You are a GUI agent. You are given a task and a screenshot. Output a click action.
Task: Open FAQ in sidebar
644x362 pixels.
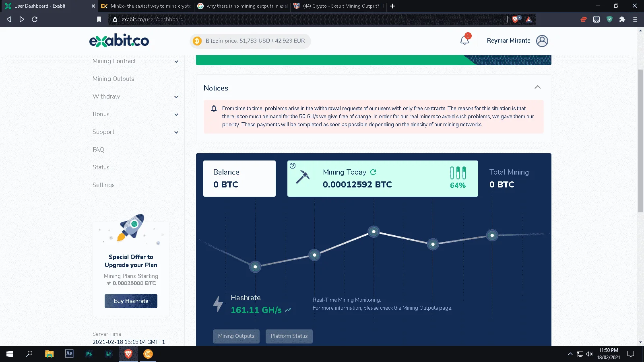pyautogui.click(x=98, y=150)
